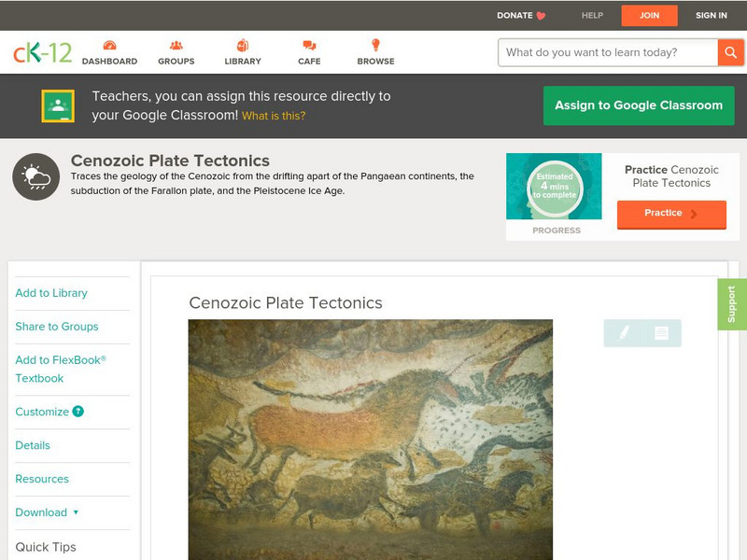Click SIGN IN
747x560 pixels.
(712, 15)
